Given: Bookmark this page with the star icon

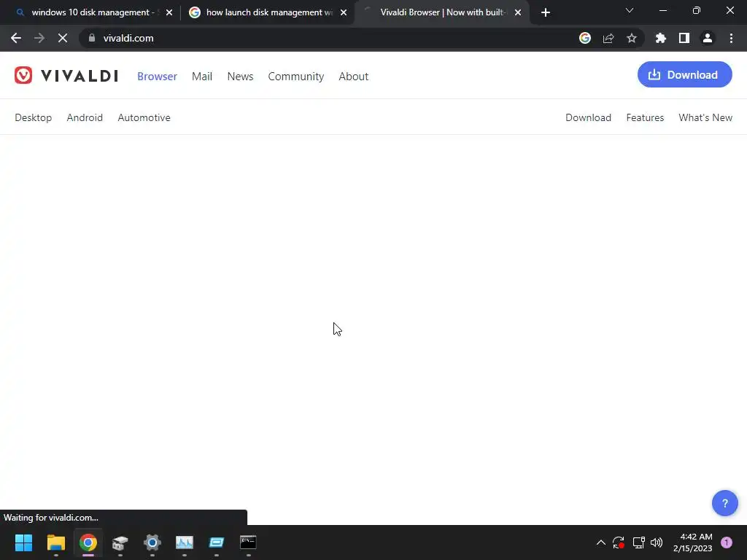Looking at the screenshot, I should (x=632, y=38).
